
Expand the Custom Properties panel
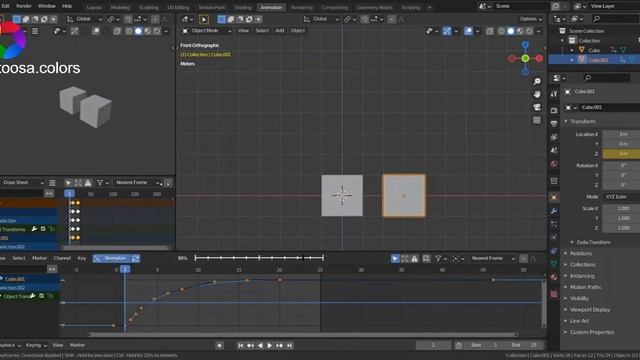tap(592, 332)
